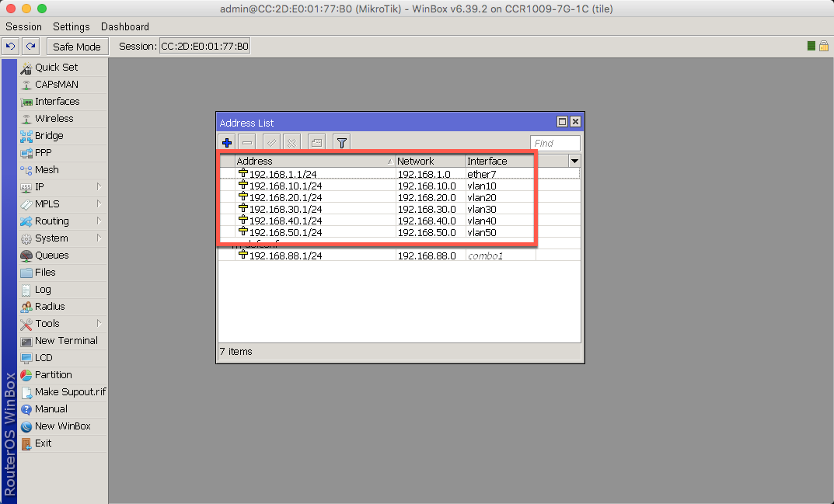Viewport: 834px width, 504px height.
Task: Open the PPP sidebar item
Action: tap(63, 152)
